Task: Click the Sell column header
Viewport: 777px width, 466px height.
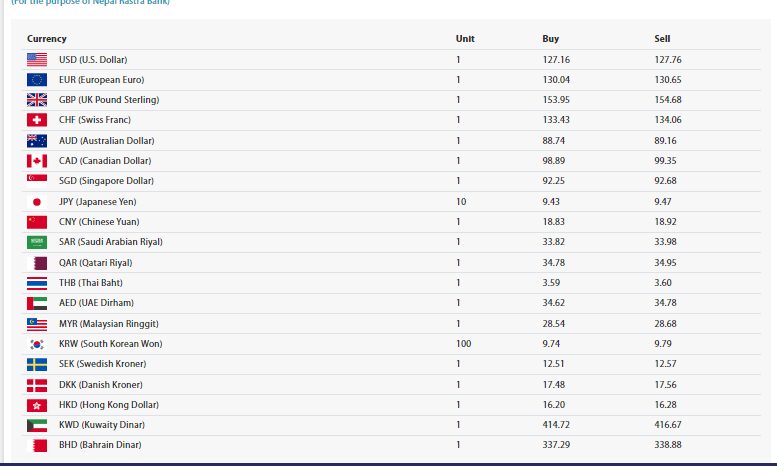Action: pos(662,39)
